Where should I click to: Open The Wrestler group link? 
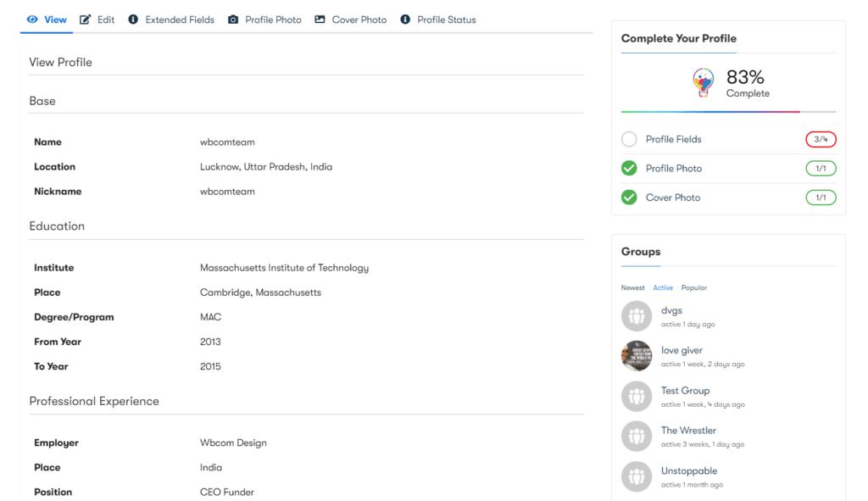(688, 431)
